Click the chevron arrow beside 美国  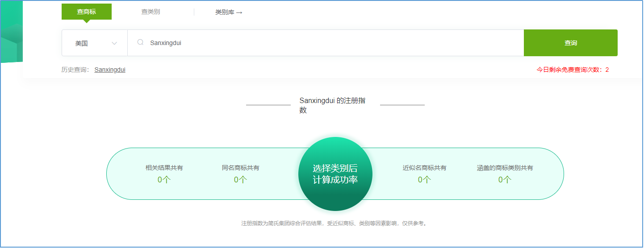coord(114,43)
